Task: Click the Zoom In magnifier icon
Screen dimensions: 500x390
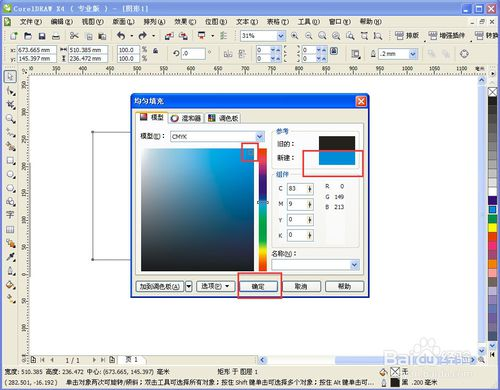Action: 295,36
